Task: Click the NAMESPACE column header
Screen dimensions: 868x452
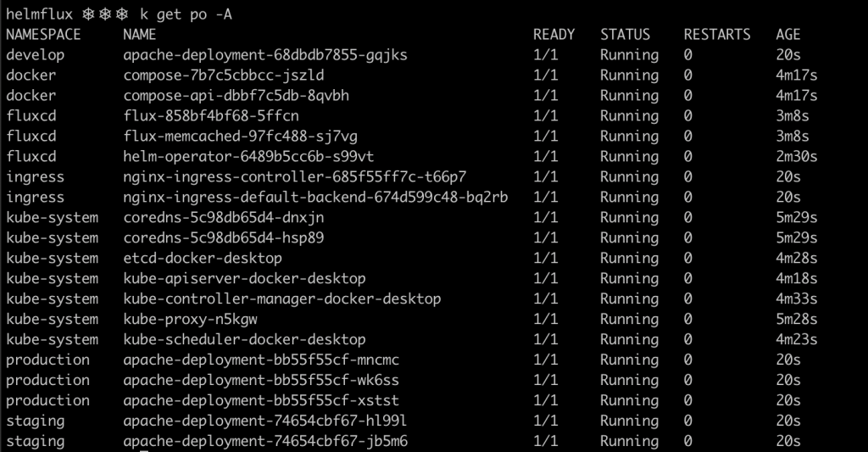Action: pyautogui.click(x=43, y=34)
